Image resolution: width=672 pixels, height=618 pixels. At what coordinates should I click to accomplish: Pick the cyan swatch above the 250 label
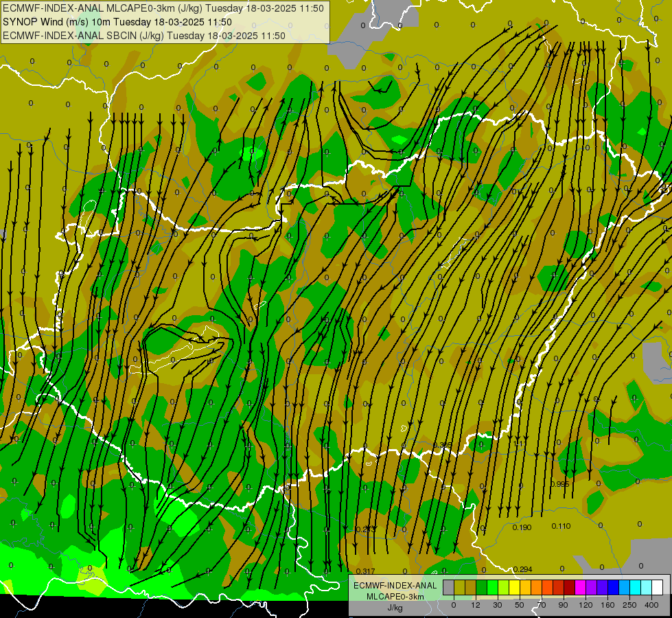pos(635,587)
